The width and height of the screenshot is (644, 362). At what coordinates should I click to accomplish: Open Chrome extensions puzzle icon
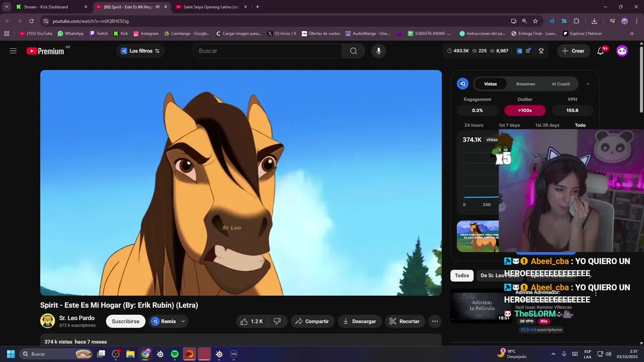coord(577,21)
